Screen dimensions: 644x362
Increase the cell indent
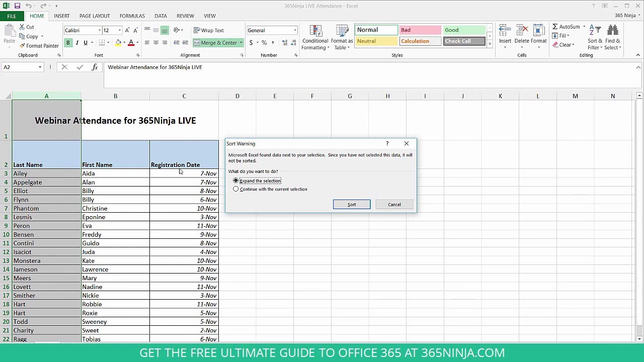pos(185,43)
